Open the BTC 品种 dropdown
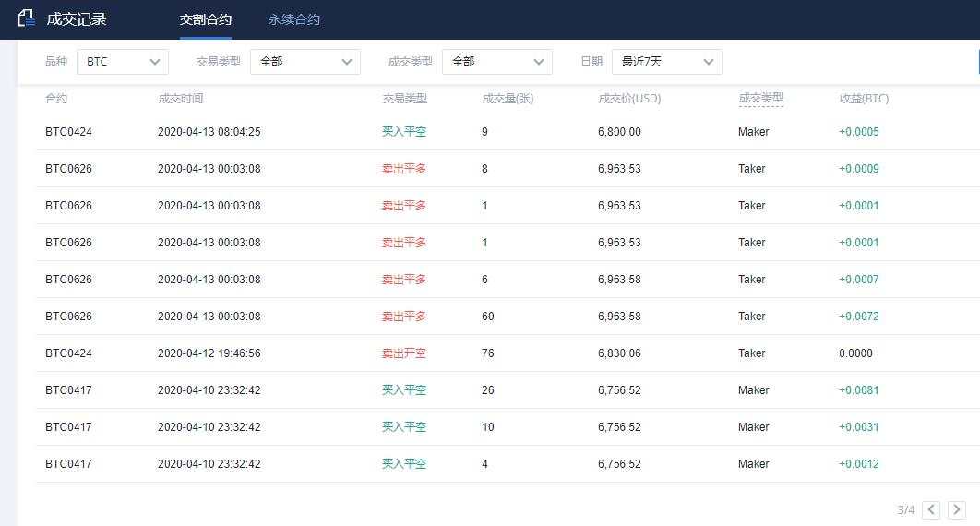Screen dimensions: 980x526 pos(123,62)
